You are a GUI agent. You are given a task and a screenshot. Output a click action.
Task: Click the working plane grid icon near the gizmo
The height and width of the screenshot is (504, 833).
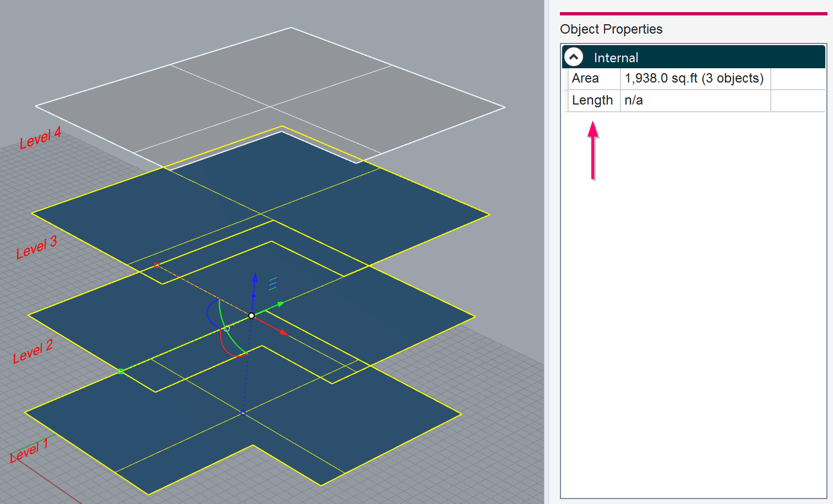(273, 283)
